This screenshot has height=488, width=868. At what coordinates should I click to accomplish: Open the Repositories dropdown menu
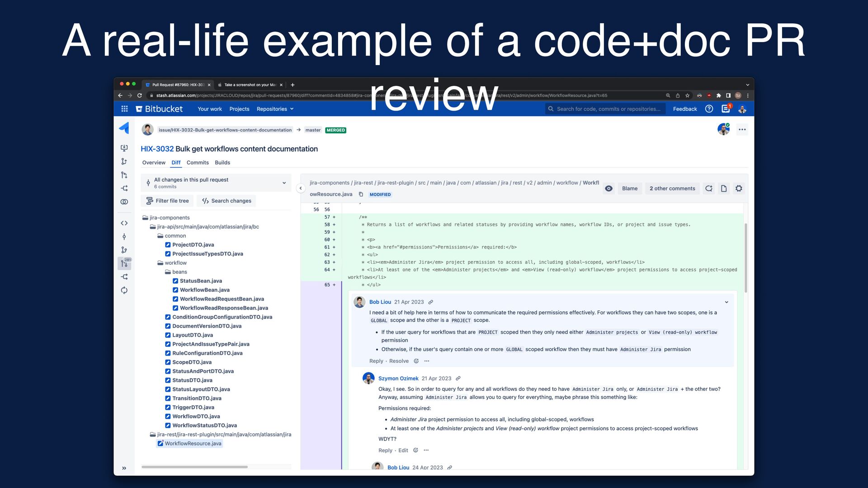click(x=275, y=109)
